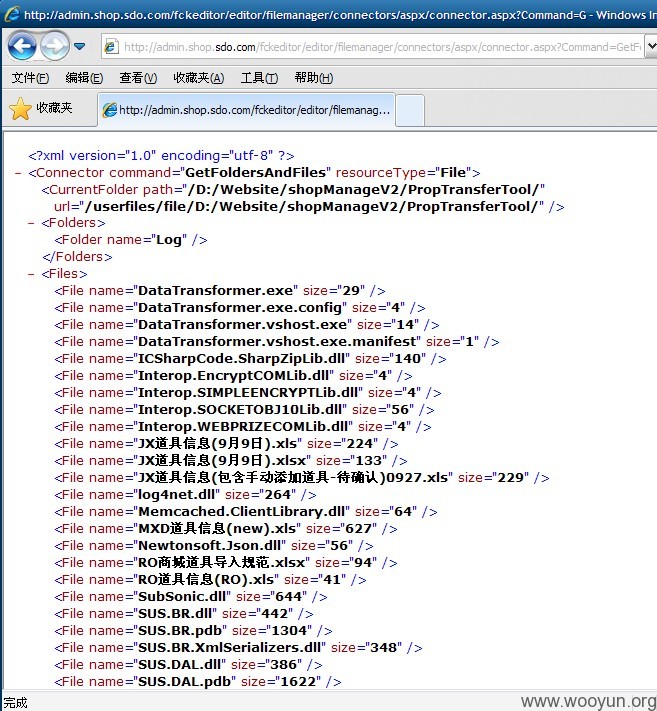Click the ICSharpCode.SharpZipLib.dll entry
This screenshot has width=657, height=711.
click(x=250, y=359)
